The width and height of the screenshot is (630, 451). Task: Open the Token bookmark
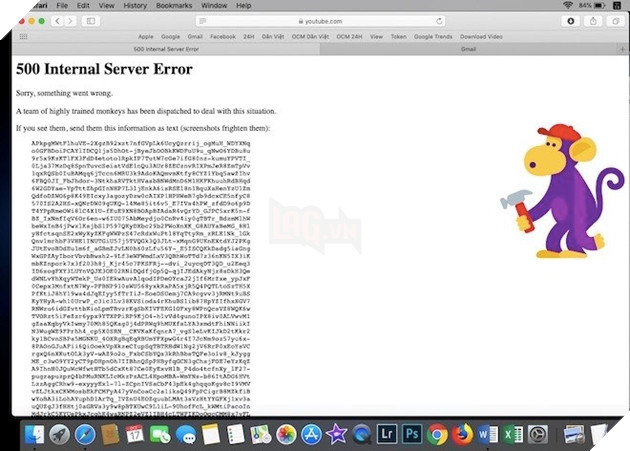(399, 37)
